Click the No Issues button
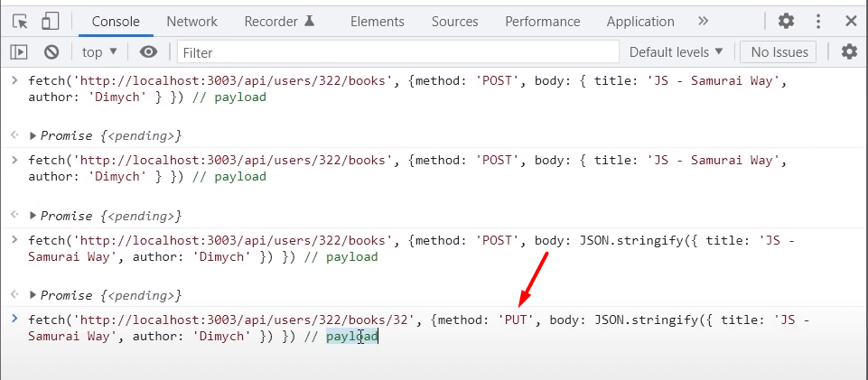Image resolution: width=868 pixels, height=380 pixels. (x=778, y=52)
